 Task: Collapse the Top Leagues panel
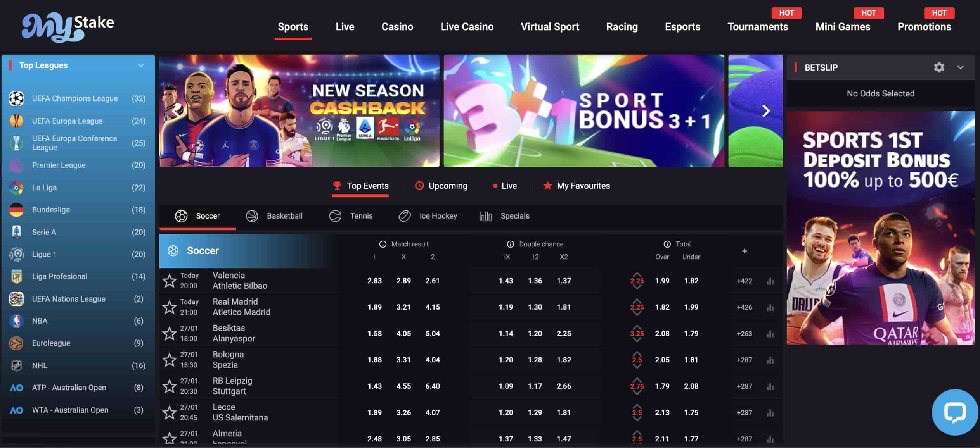tap(140, 65)
